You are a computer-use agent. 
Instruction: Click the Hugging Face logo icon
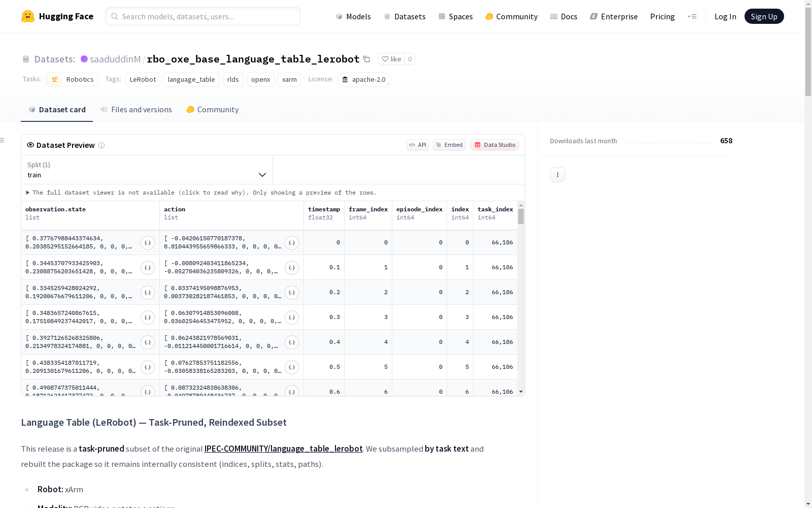[x=28, y=16]
